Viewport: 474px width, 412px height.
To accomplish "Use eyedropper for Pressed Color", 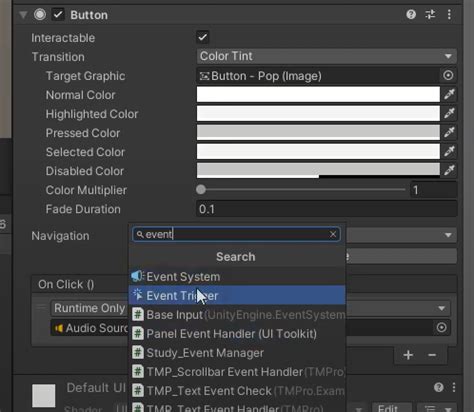I will tap(449, 133).
